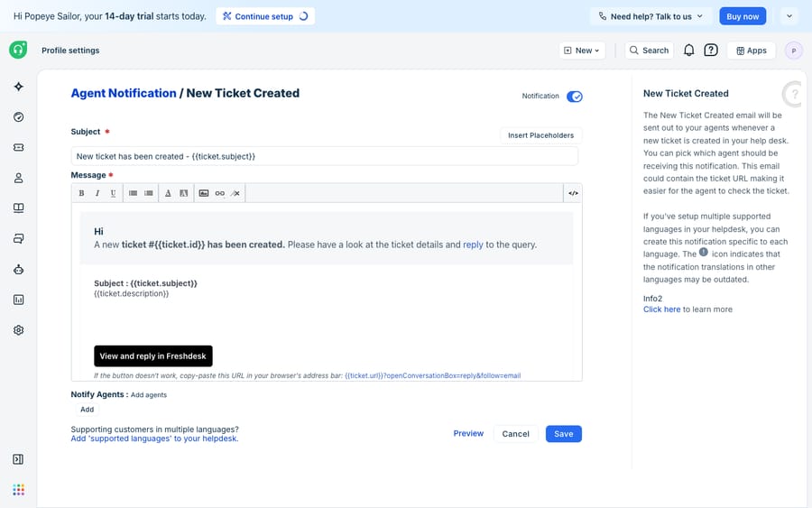Viewport: 812px width, 508px height.
Task: Open the Dashboard gauge sidebar icon
Action: tap(19, 117)
